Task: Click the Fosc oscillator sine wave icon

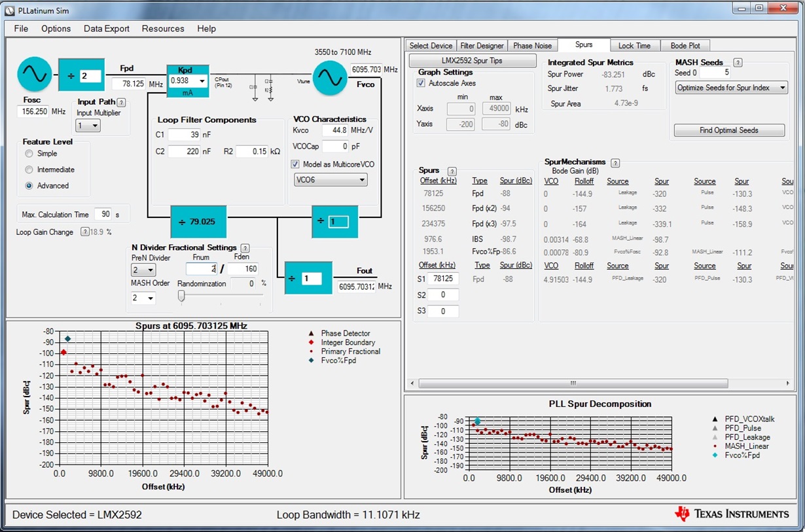Action: (x=34, y=75)
